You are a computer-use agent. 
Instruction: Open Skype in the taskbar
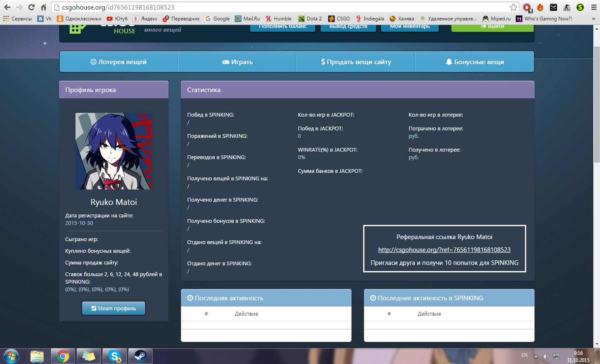tap(114, 357)
